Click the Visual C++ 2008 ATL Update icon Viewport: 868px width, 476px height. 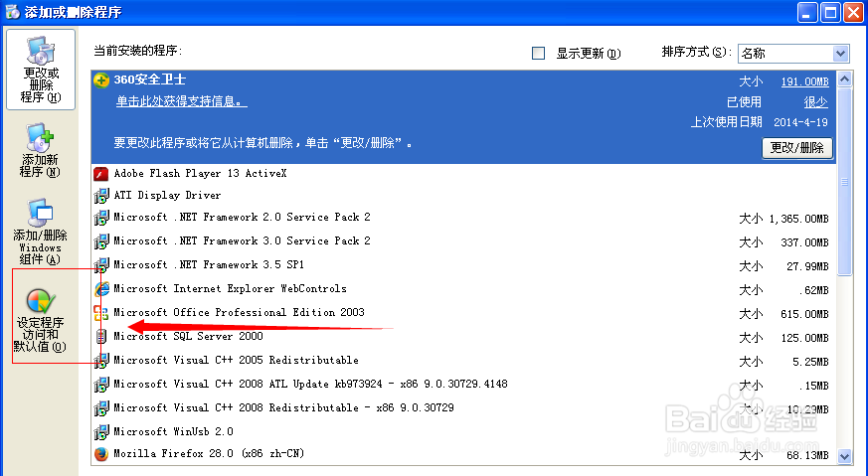click(101, 385)
